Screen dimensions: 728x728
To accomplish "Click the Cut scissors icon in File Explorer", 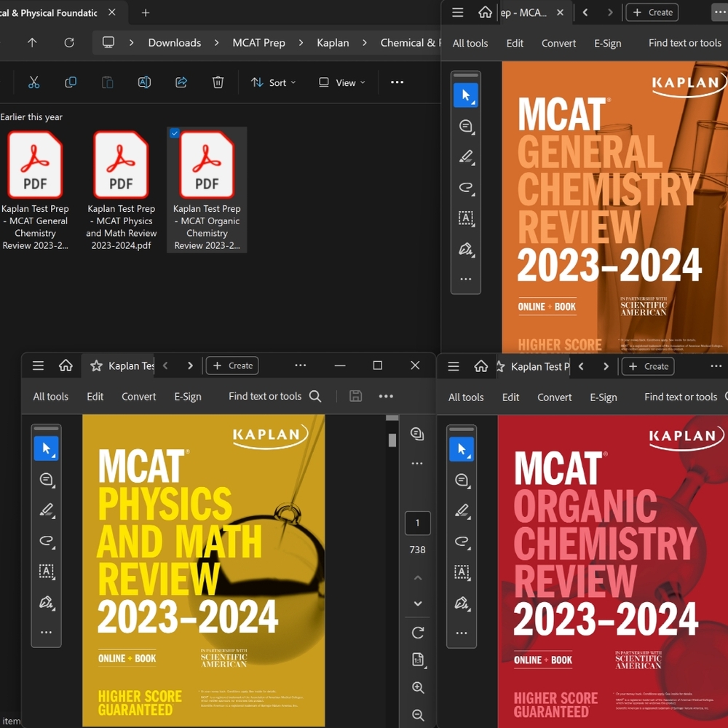I will (34, 83).
